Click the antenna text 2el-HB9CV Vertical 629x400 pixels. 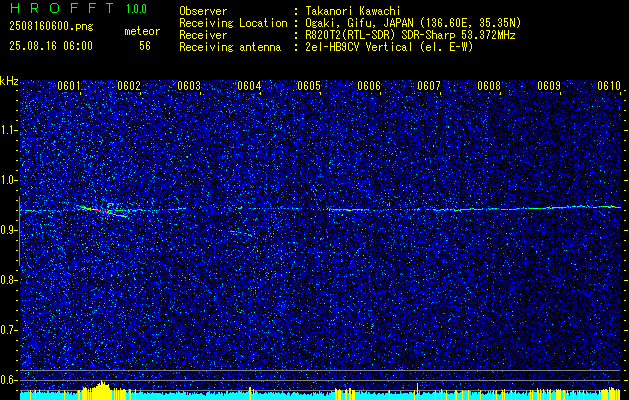coord(359,47)
